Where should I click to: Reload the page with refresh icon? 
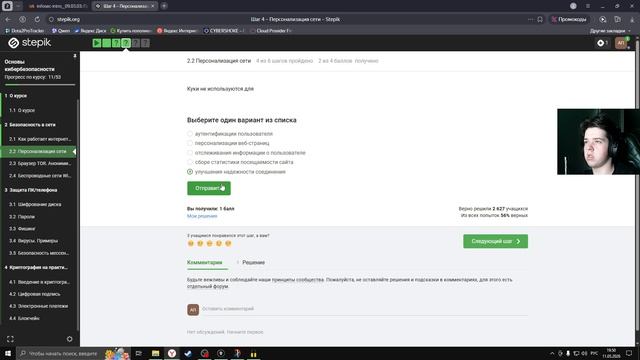pyautogui.click(x=37, y=19)
